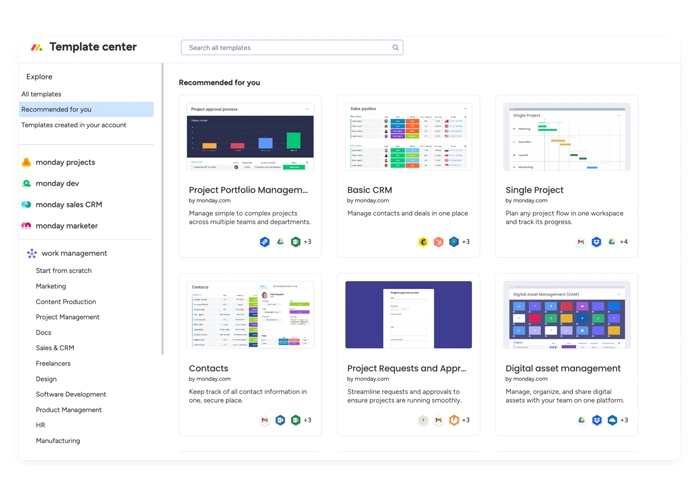This screenshot has width=700, height=497.
Task: Select the Product Management subcategory
Action: coord(68,410)
